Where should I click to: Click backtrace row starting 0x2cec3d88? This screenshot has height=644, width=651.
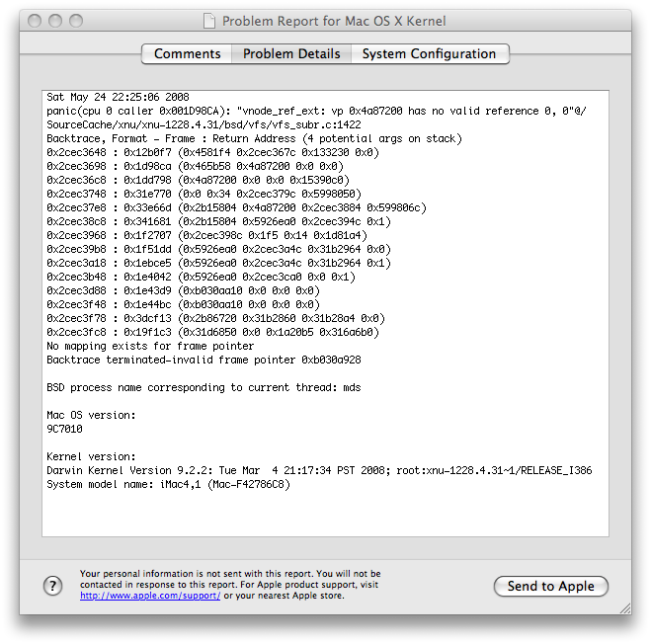183,290
